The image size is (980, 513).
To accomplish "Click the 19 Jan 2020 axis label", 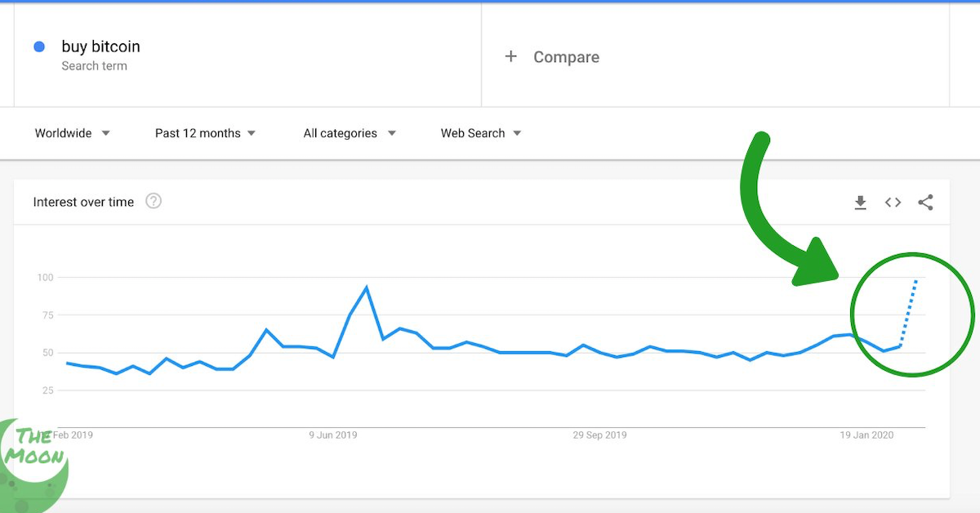I will click(866, 435).
